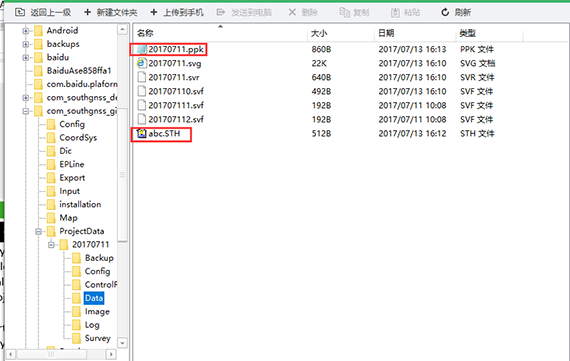570x361 pixels.
Task: Open the BaiduAse858ffa1 folder
Action: [79, 71]
